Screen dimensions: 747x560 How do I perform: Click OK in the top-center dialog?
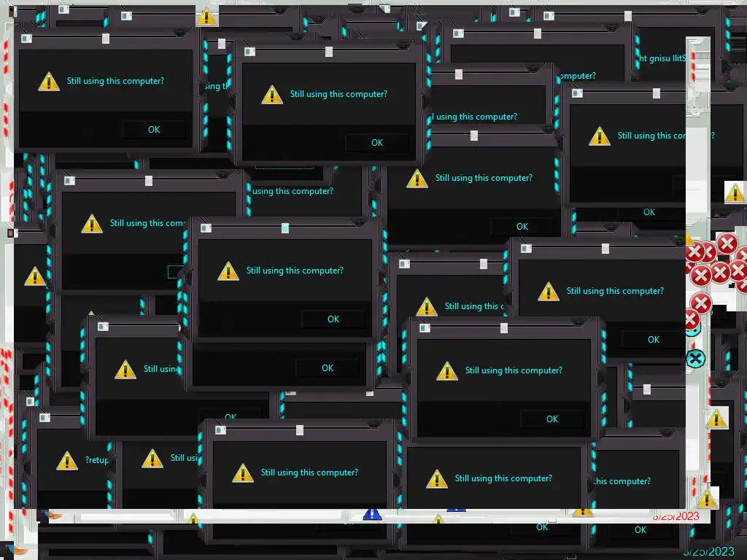[377, 143]
